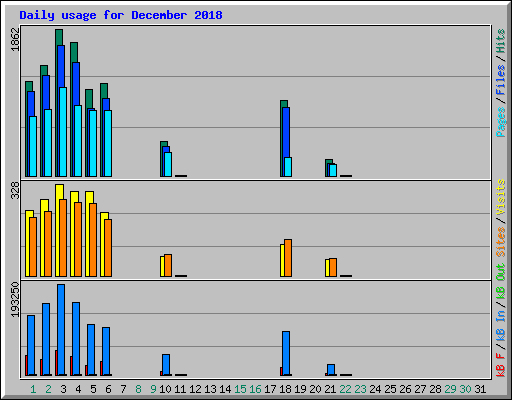Click day 22 on the x-axis

point(345,389)
